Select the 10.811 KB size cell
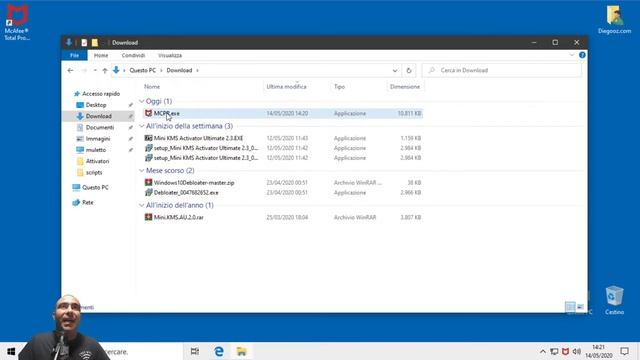 (x=409, y=113)
